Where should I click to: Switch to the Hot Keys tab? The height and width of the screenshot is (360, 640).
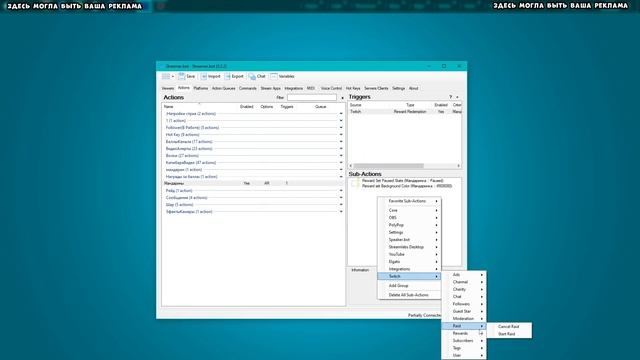click(353, 88)
